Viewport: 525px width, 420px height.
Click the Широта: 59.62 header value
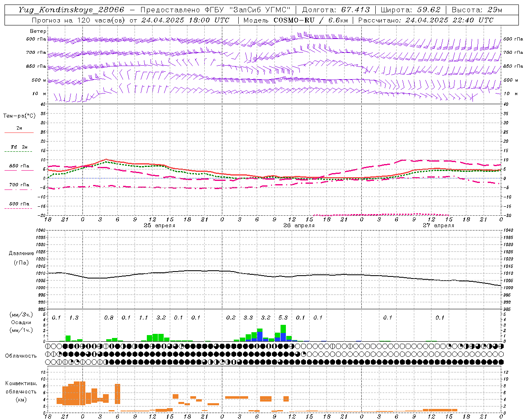click(x=411, y=10)
